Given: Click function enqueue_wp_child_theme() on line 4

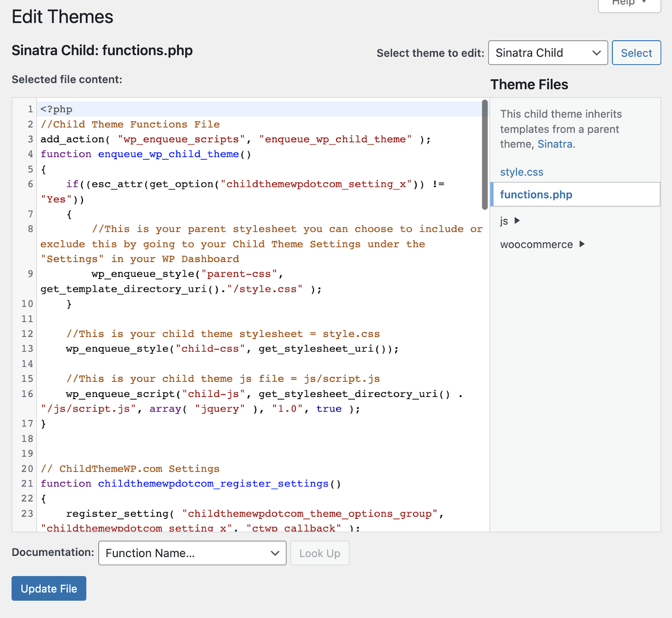Looking at the screenshot, I should click(146, 154).
